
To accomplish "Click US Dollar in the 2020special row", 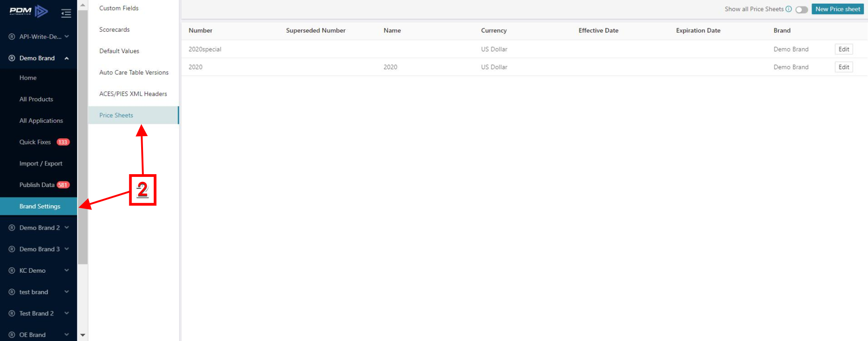I will click(494, 49).
